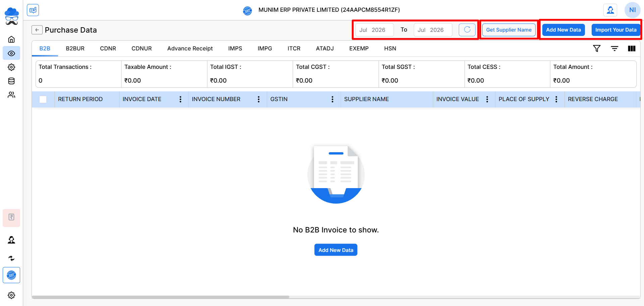Select the eye view icon in sidebar

pos(11,53)
